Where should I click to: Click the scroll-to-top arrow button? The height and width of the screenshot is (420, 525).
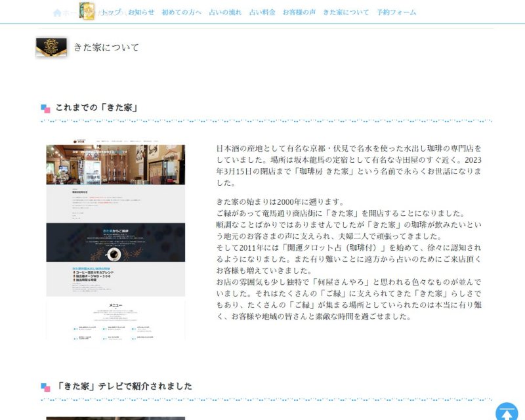(x=507, y=411)
